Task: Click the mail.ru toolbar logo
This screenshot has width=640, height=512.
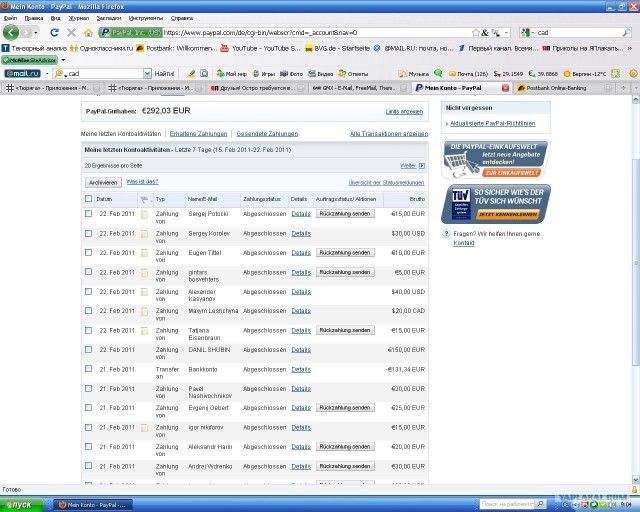Action: [22, 73]
